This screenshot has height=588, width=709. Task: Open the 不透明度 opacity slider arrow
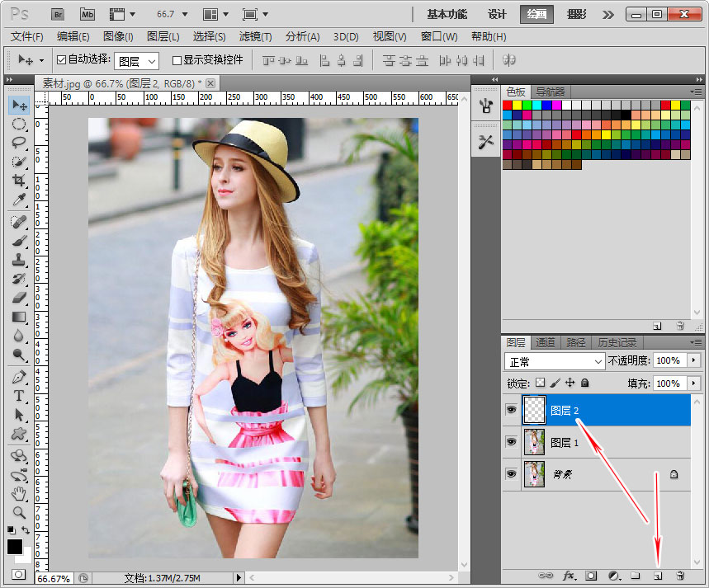(693, 360)
